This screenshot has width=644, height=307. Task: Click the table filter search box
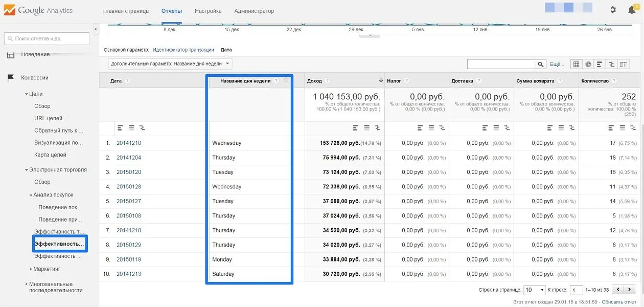(501, 64)
